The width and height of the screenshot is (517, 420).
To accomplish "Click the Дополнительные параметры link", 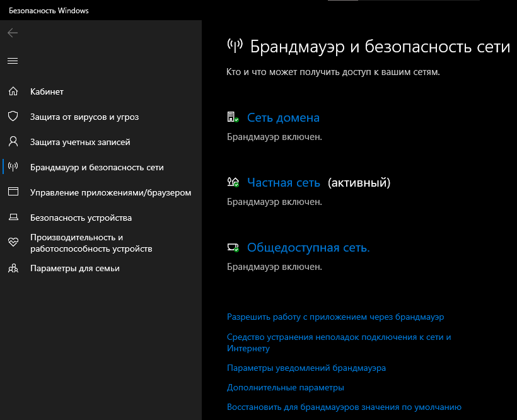I will coord(286,387).
